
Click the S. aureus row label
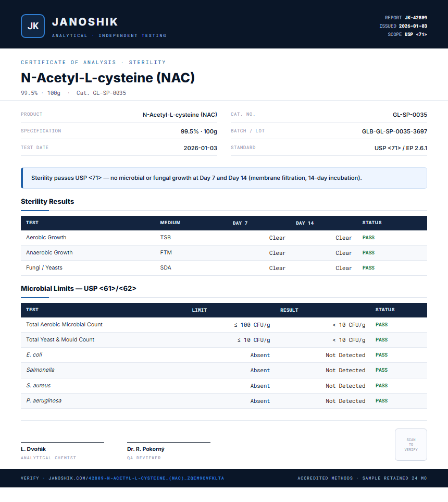pyautogui.click(x=39, y=385)
